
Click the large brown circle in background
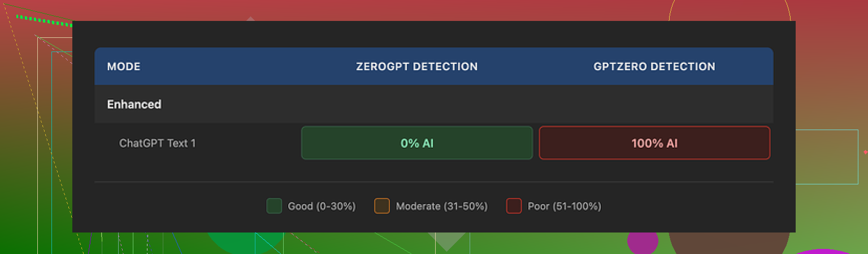(x=729, y=242)
